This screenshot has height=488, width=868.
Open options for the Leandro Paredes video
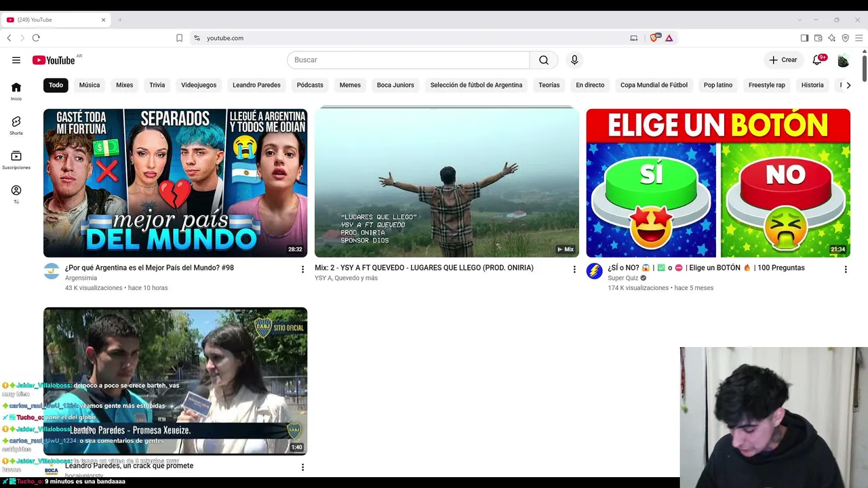point(302,468)
